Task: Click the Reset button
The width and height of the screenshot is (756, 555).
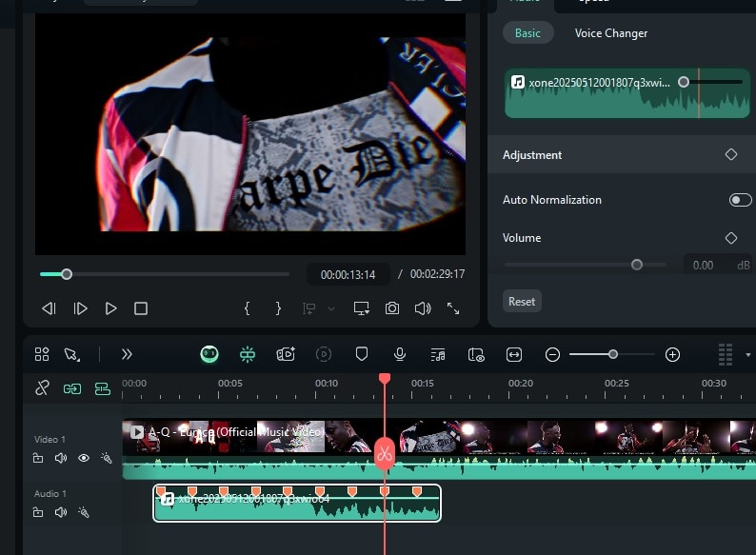Action: (522, 302)
